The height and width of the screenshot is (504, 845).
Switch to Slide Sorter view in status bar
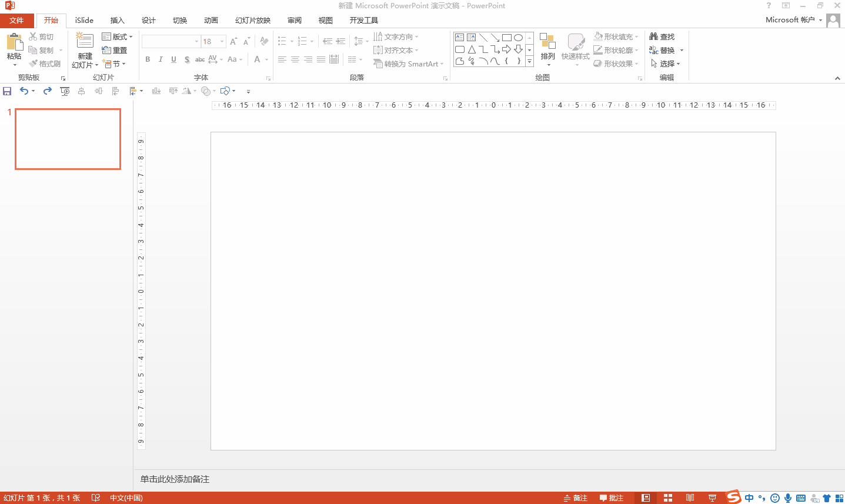point(668,498)
